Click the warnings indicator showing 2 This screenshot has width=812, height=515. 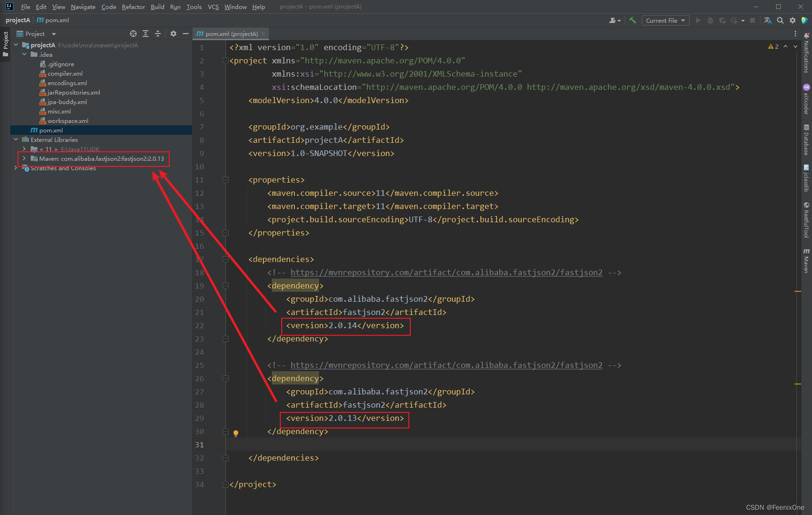pos(773,46)
